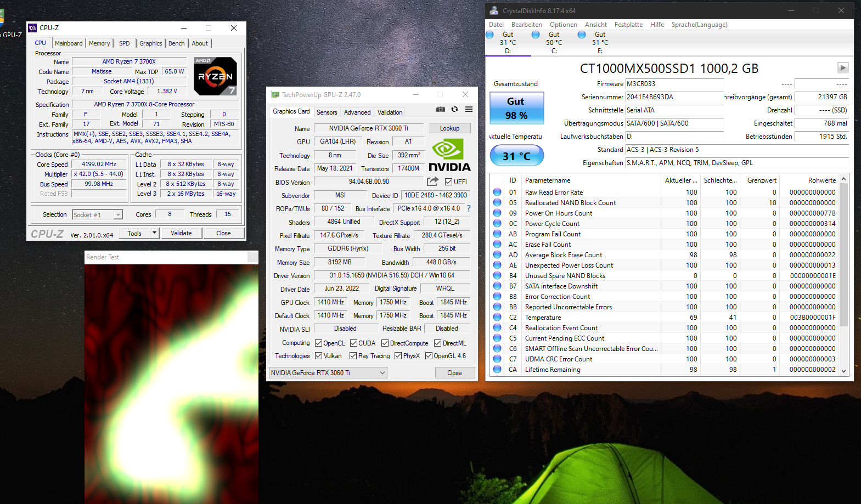Click the BIOS version share/export icon
Screen dimensions: 861x504
[x=433, y=182]
